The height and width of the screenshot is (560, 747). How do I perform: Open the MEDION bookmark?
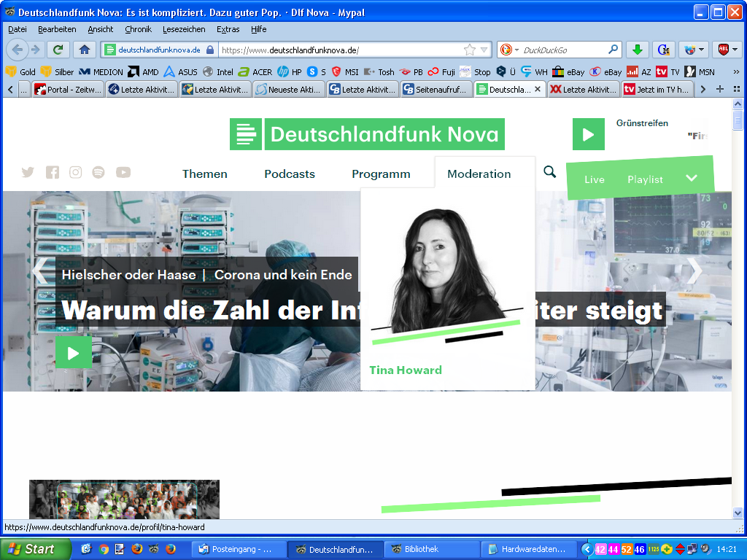click(101, 72)
